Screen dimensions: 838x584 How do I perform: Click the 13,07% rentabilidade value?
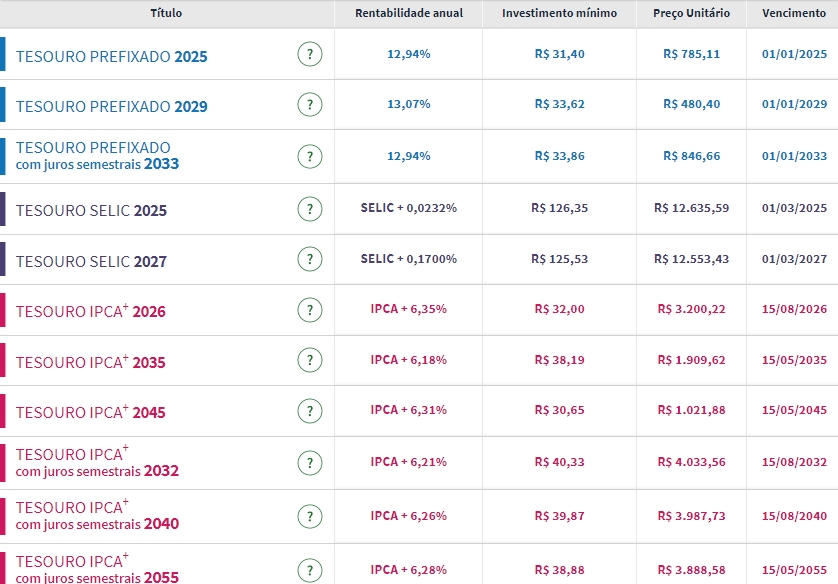[408, 104]
